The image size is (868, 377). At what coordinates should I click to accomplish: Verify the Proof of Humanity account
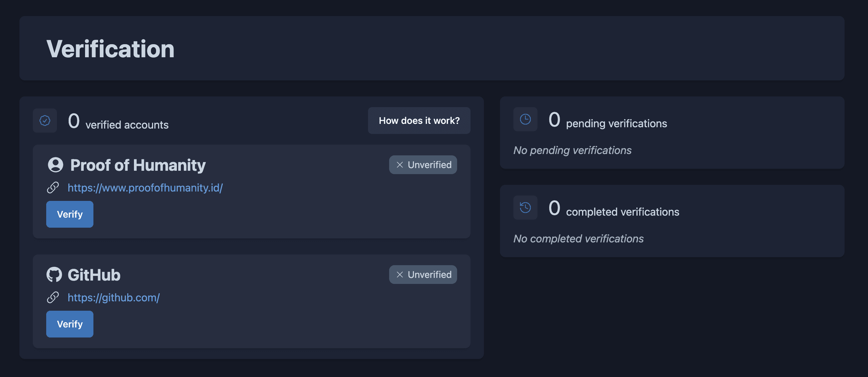(x=70, y=214)
